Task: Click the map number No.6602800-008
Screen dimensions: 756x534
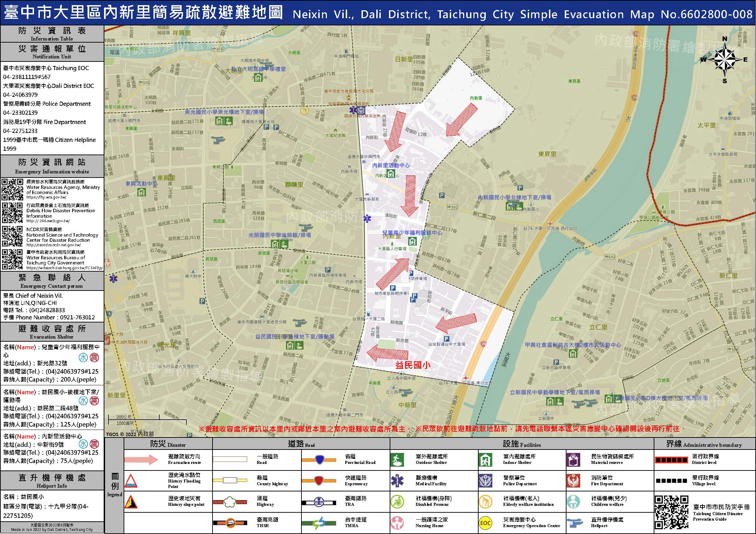Action: click(707, 14)
